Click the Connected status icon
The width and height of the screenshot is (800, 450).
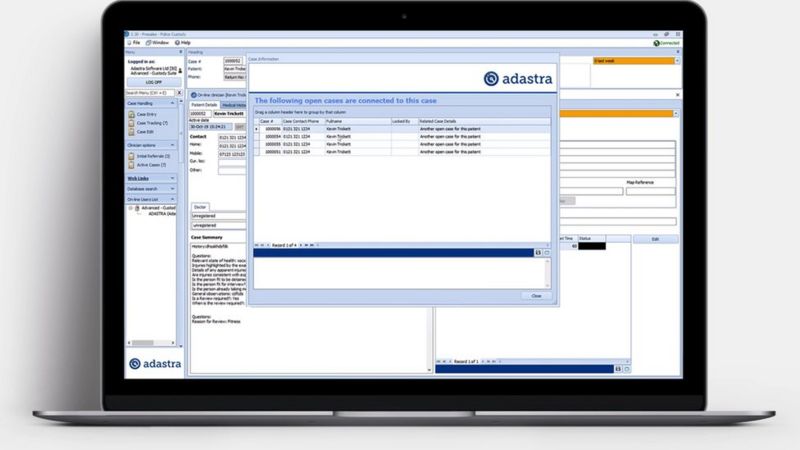click(656, 43)
